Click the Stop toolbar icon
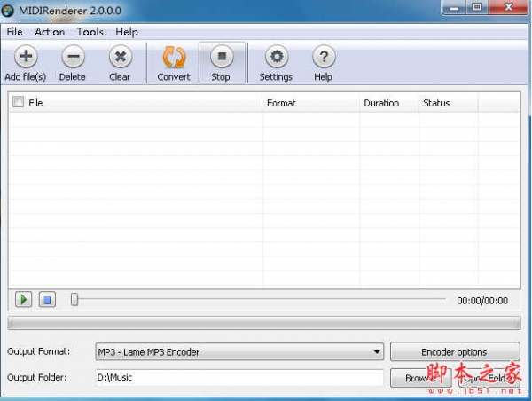Viewport: 532px width, 401px height. (222, 57)
